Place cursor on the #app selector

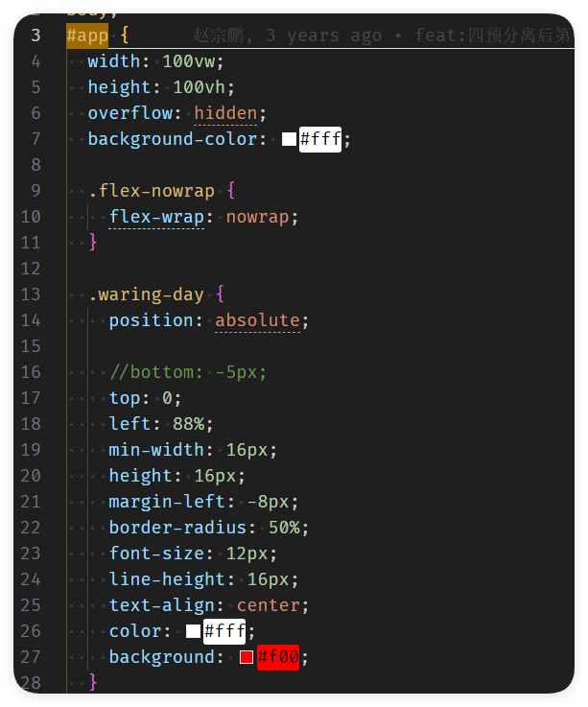[x=87, y=35]
